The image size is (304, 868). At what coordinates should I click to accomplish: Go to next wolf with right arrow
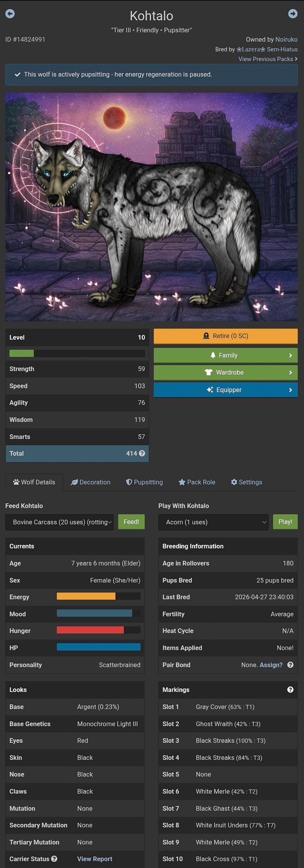coord(293,14)
